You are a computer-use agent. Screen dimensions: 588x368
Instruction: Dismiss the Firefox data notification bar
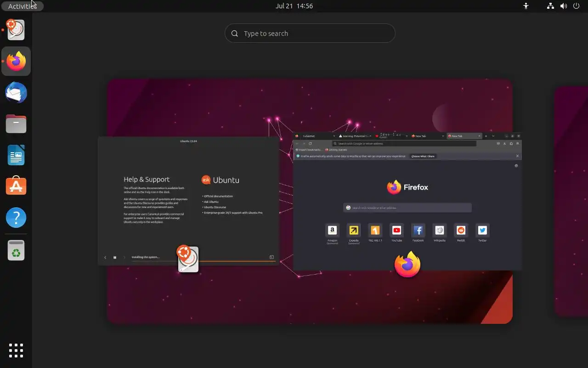pyautogui.click(x=517, y=156)
